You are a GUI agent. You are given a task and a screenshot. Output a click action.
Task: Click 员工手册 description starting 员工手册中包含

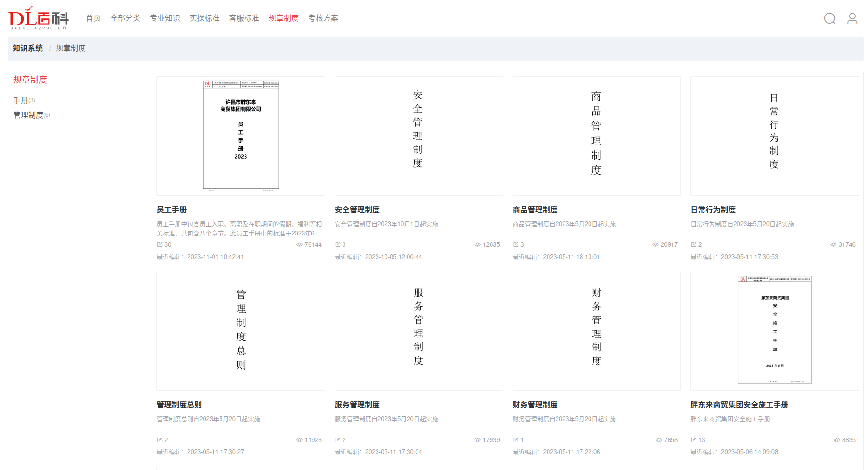point(239,228)
